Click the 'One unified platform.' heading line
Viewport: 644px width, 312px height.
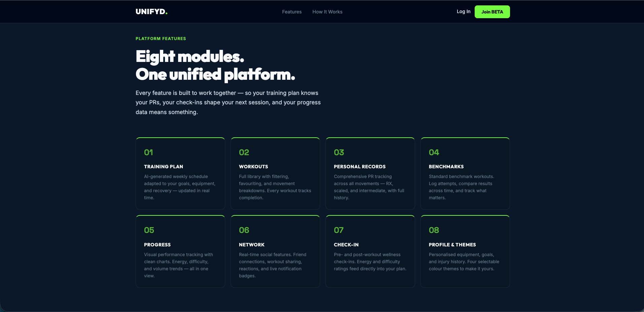click(x=215, y=74)
